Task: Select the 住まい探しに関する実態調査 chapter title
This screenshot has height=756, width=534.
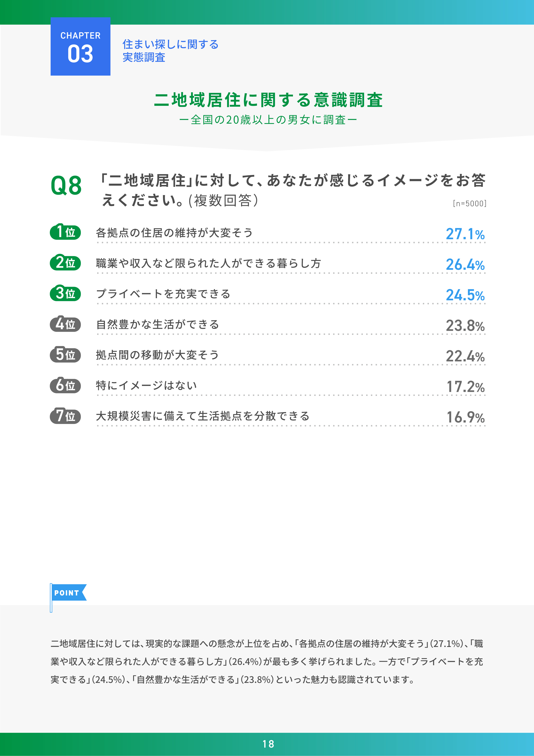Action: point(170,51)
